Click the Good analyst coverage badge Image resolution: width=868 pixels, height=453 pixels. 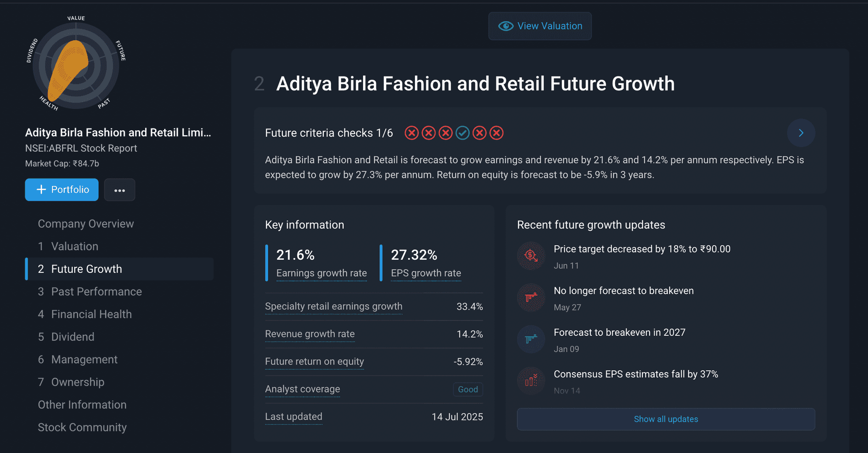(x=468, y=390)
